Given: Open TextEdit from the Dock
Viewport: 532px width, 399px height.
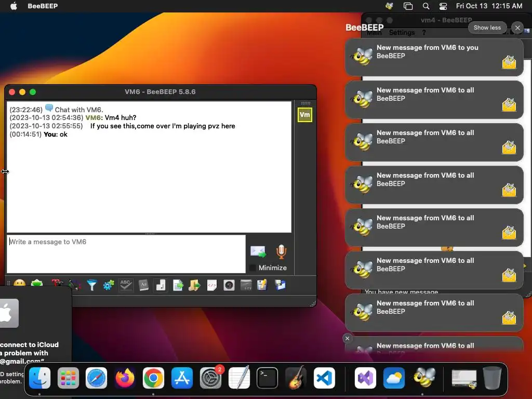Looking at the screenshot, I should pyautogui.click(x=239, y=378).
